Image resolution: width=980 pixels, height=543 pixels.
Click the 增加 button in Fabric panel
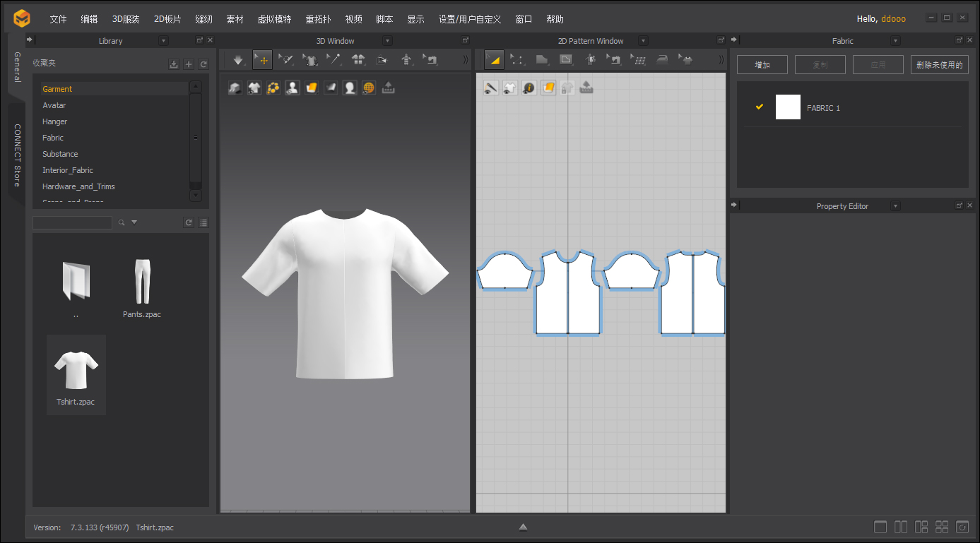[762, 65]
